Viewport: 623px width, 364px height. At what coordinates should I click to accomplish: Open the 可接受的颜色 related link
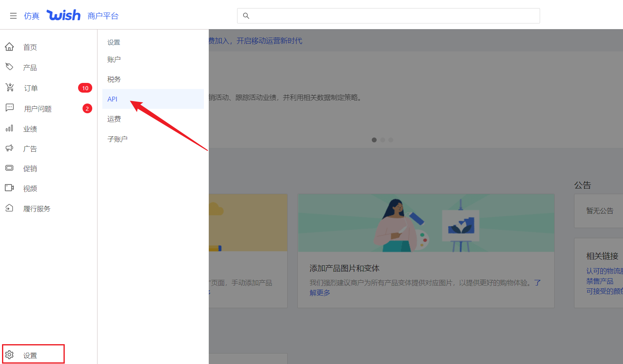pos(604,291)
